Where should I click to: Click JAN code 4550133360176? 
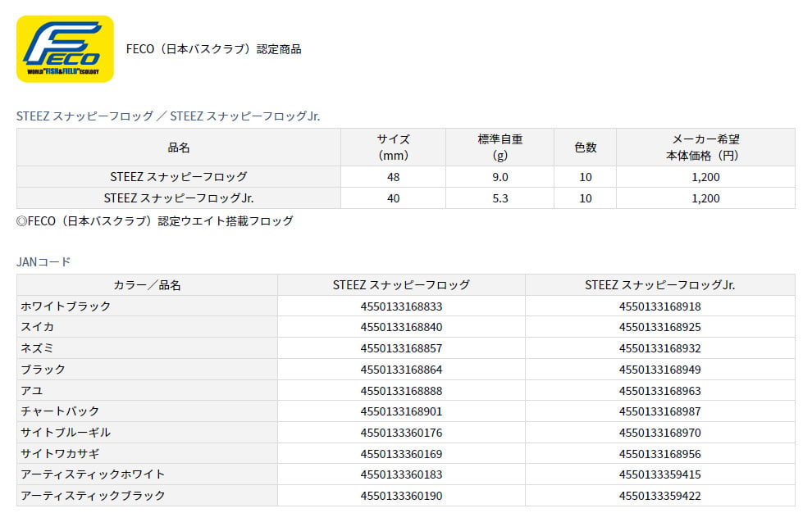click(x=401, y=433)
